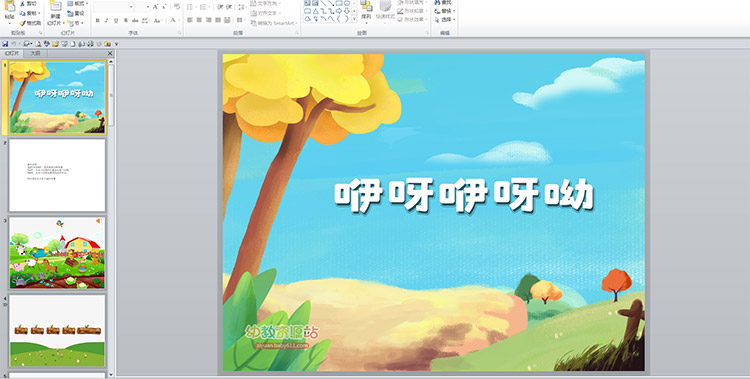The height and width of the screenshot is (379, 750).
Task: Open the font name dropdown
Action: [x=131, y=7]
